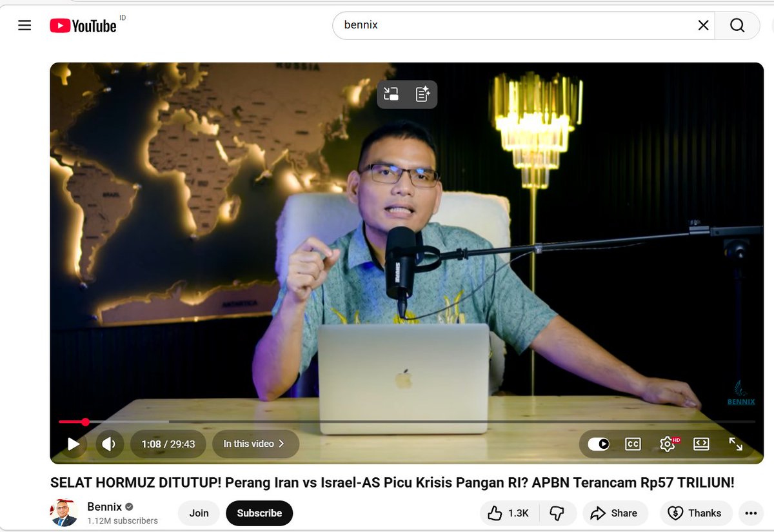This screenshot has height=532, width=774.
Task: Send a Thanks to the creator
Action: (696, 513)
